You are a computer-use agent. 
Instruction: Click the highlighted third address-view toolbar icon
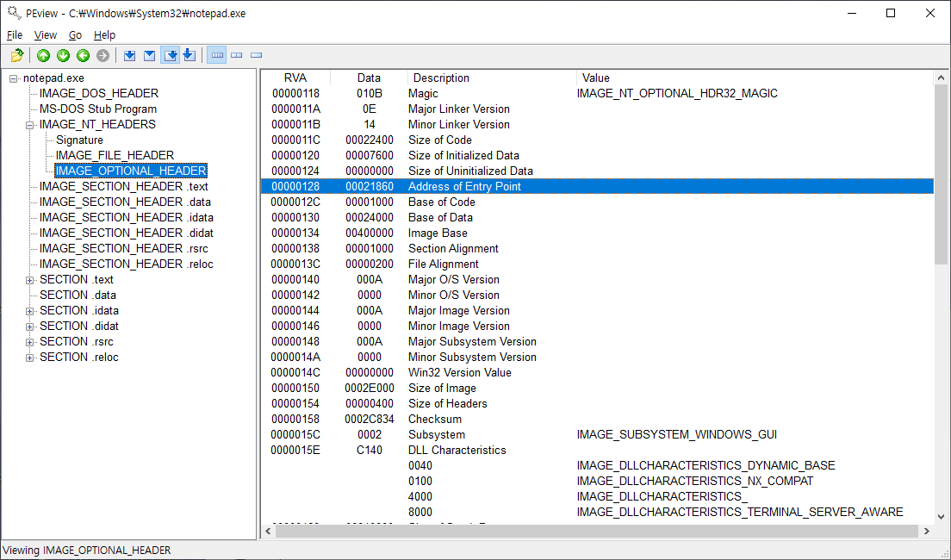coord(171,55)
